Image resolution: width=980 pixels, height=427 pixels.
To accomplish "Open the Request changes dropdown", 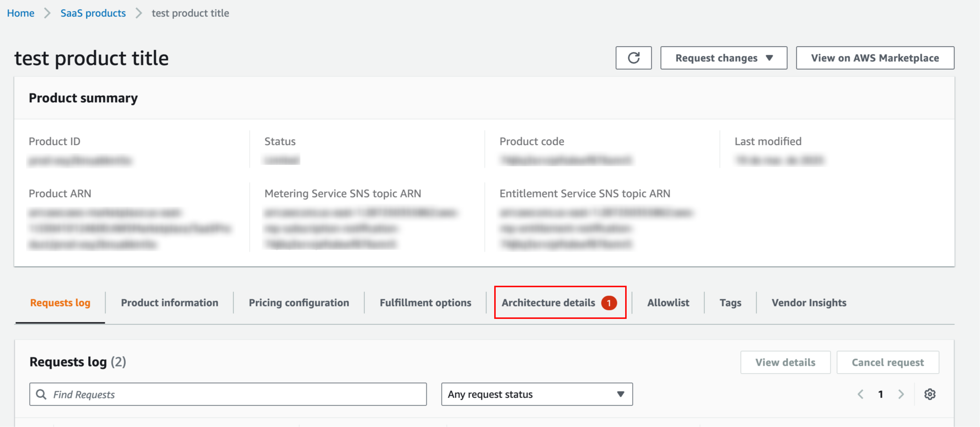I will point(724,58).
